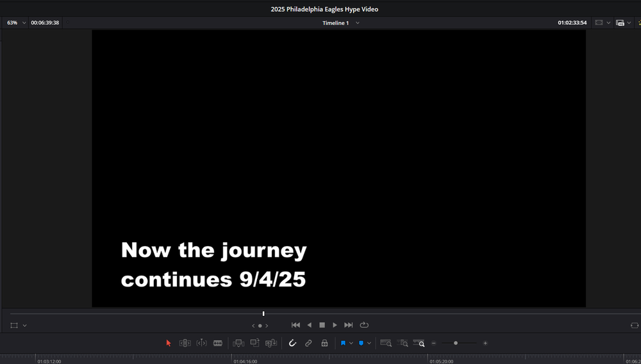Toggle Loop playback button
The image size is (641, 364).
point(365,326)
